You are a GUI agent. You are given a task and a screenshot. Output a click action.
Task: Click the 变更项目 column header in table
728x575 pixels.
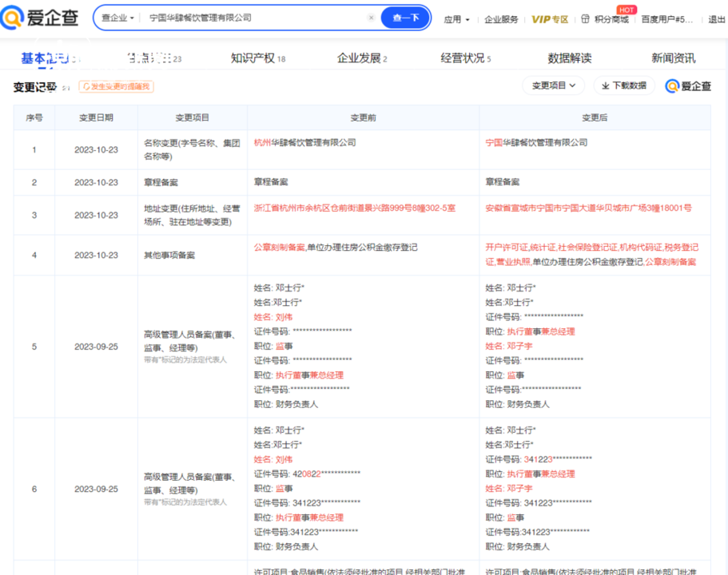point(193,118)
